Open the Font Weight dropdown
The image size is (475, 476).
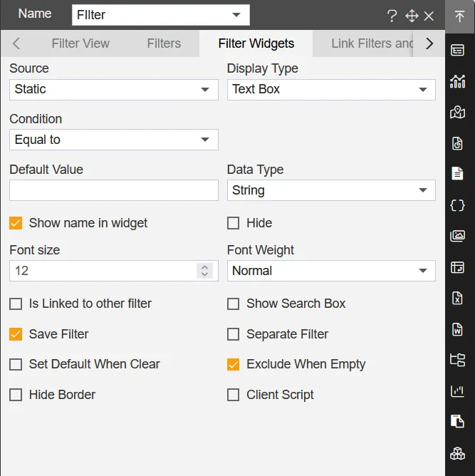pos(331,271)
